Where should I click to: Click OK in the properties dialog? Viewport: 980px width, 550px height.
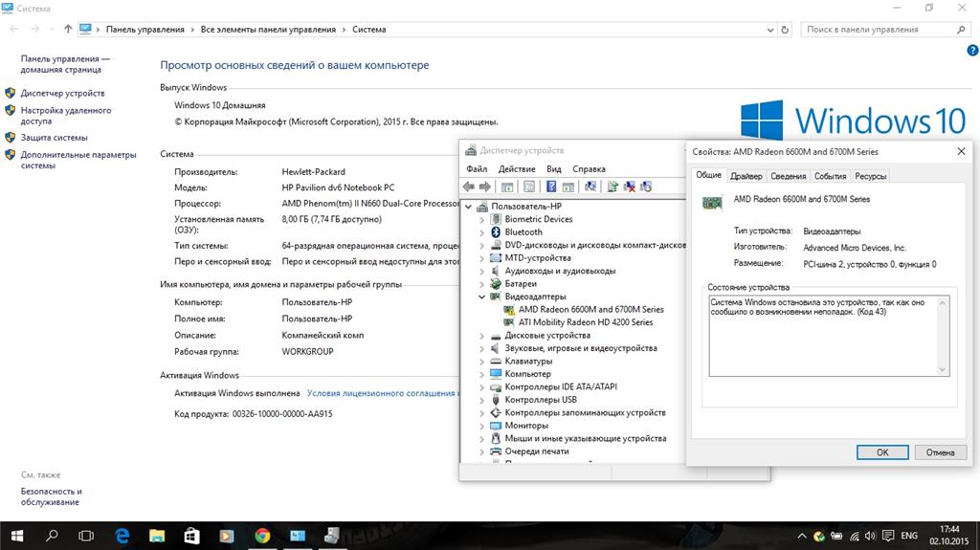click(x=881, y=452)
